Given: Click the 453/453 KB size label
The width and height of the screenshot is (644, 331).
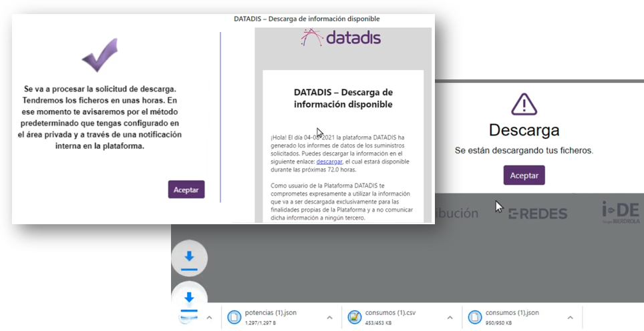Looking at the screenshot, I should (x=378, y=323).
